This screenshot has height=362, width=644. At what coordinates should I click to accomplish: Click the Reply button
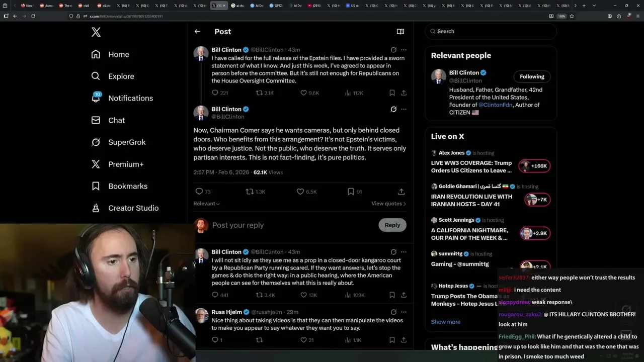(392, 225)
